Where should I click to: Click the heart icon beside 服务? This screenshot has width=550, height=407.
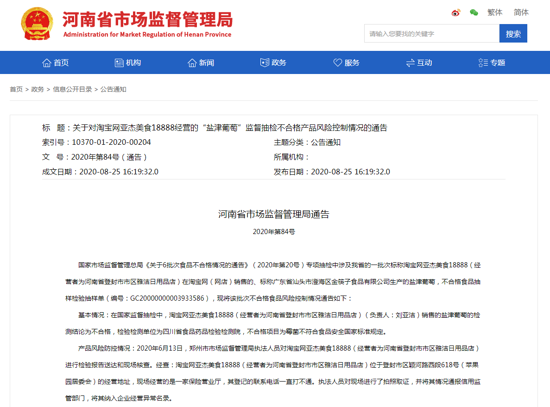pyautogui.click(x=337, y=62)
